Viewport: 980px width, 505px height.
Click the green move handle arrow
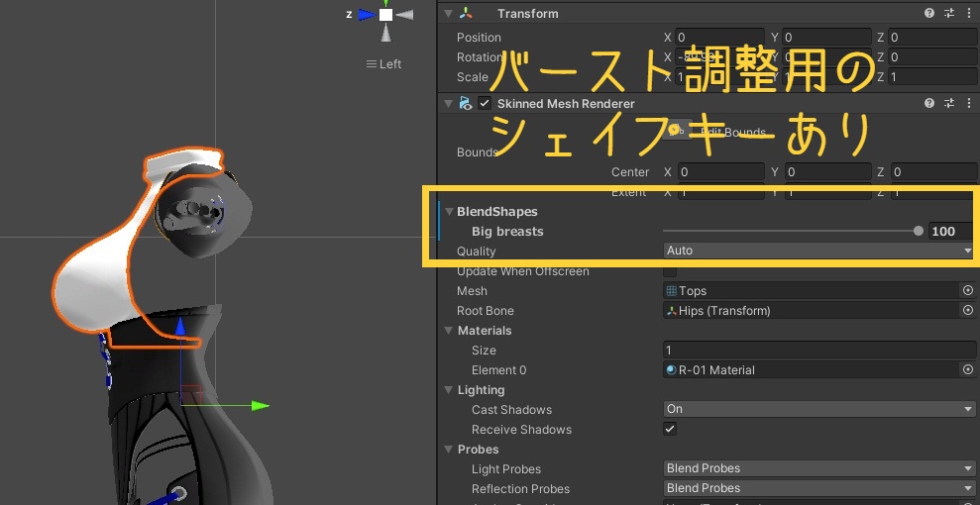[260, 406]
